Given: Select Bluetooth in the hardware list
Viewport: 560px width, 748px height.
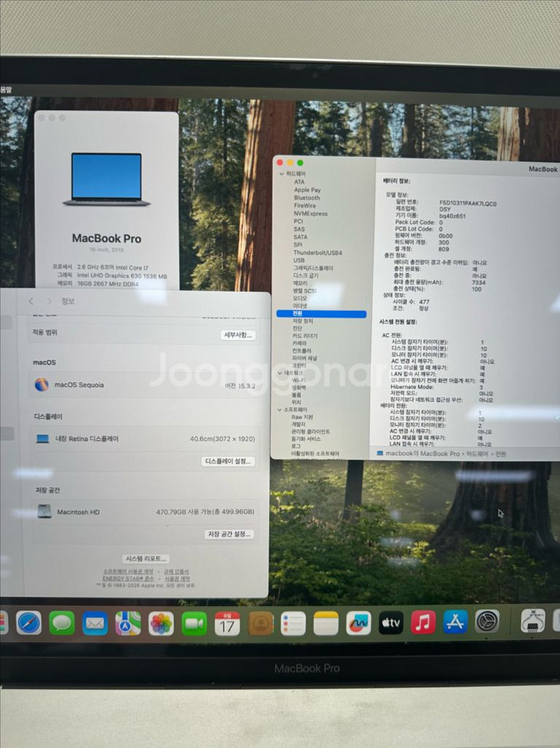Looking at the screenshot, I should coord(307,198).
